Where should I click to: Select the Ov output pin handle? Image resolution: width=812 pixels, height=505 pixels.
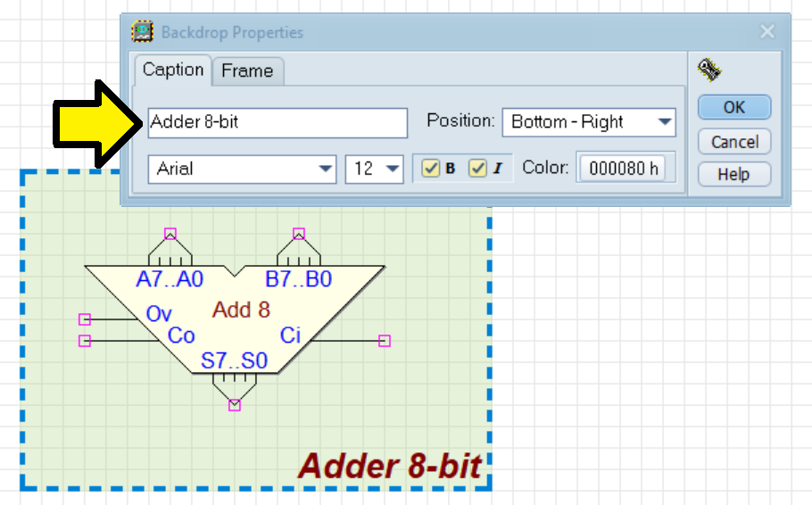point(85,319)
